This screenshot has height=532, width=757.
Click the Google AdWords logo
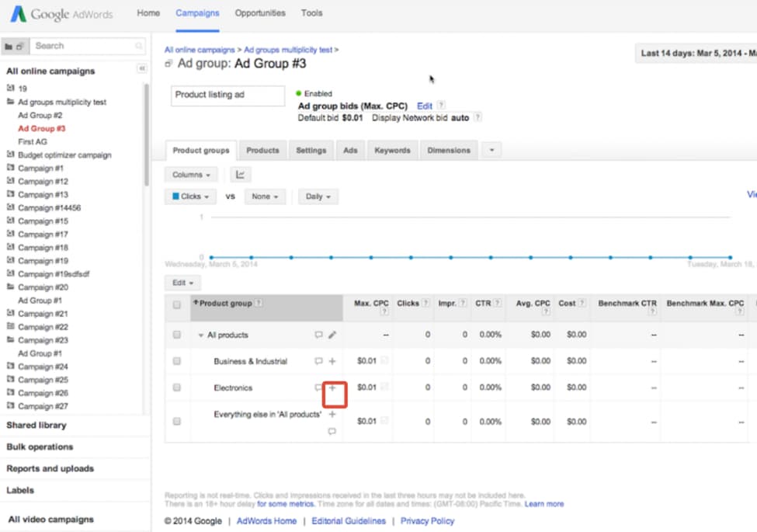(61, 14)
